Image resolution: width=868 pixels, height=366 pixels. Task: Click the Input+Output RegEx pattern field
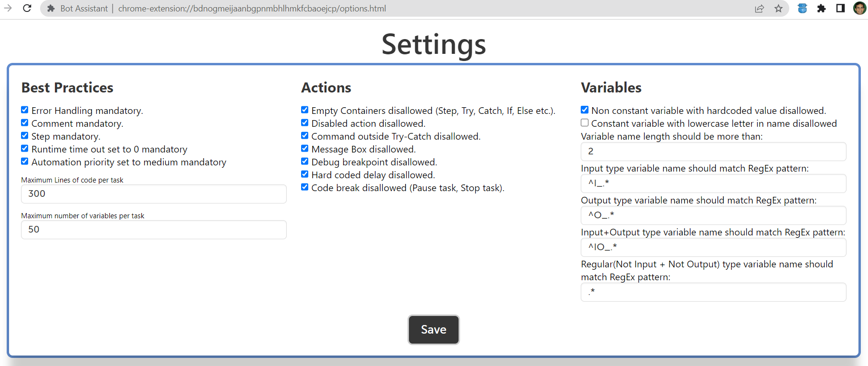713,247
